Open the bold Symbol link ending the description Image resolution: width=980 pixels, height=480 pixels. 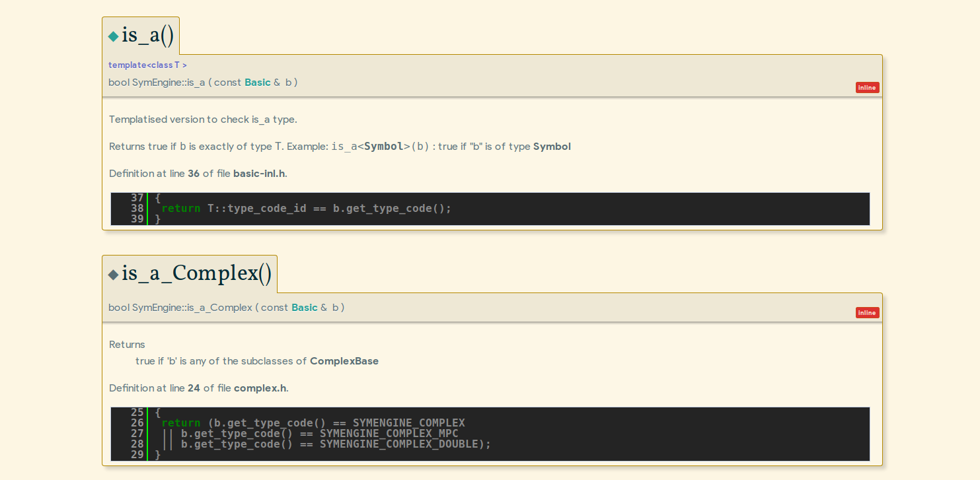[552, 147]
